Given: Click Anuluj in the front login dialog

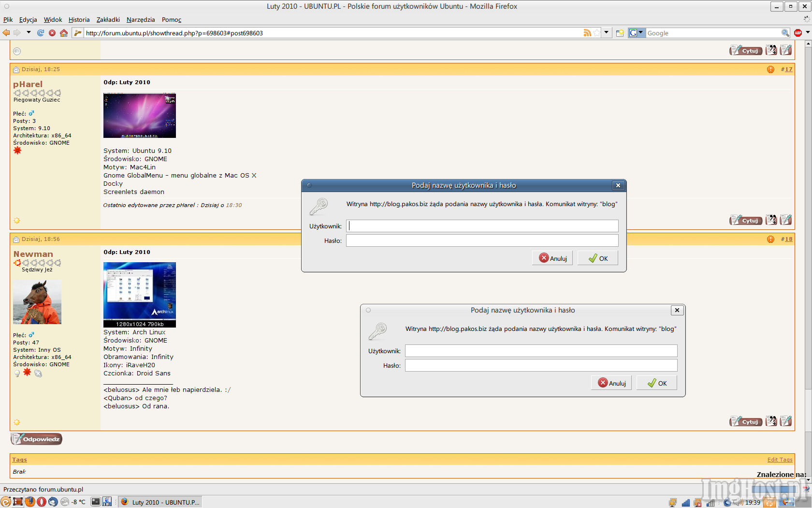Looking at the screenshot, I should 552,258.
